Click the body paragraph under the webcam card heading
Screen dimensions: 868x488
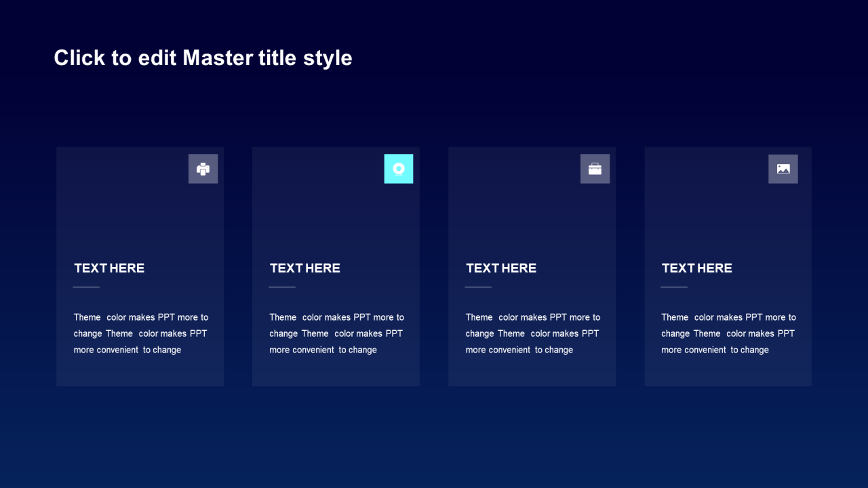coord(336,333)
